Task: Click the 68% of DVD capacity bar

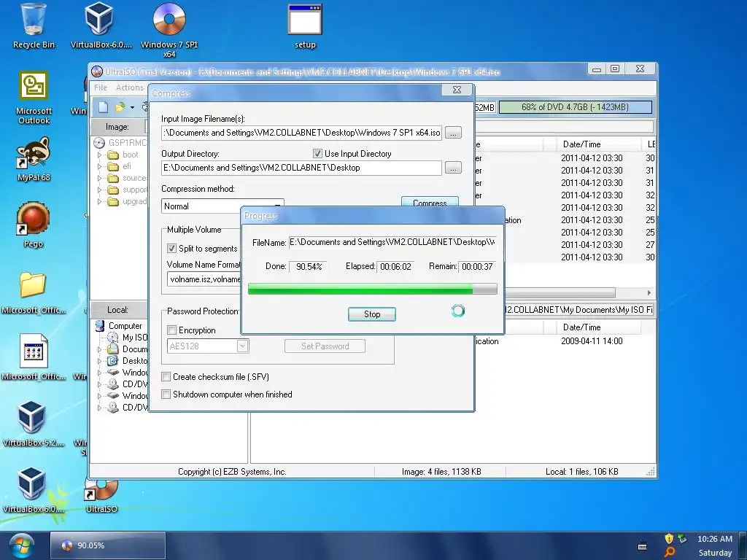Action: coord(575,107)
